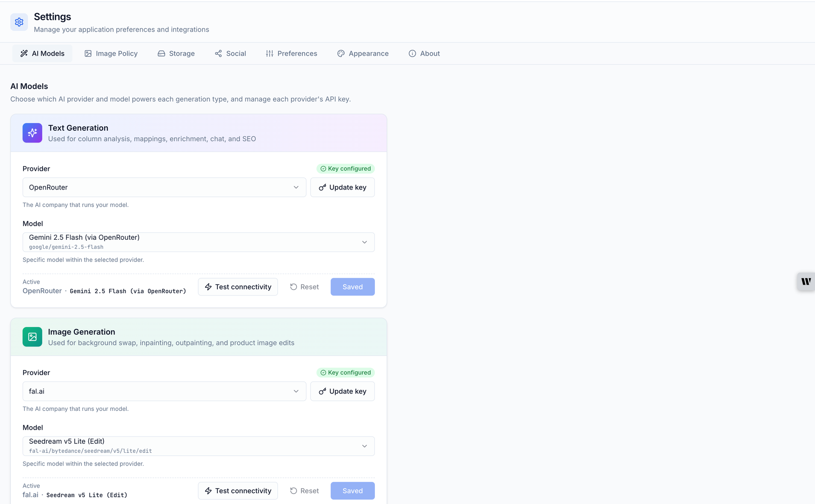Click reset arrow icon in Text Generation

(293, 287)
